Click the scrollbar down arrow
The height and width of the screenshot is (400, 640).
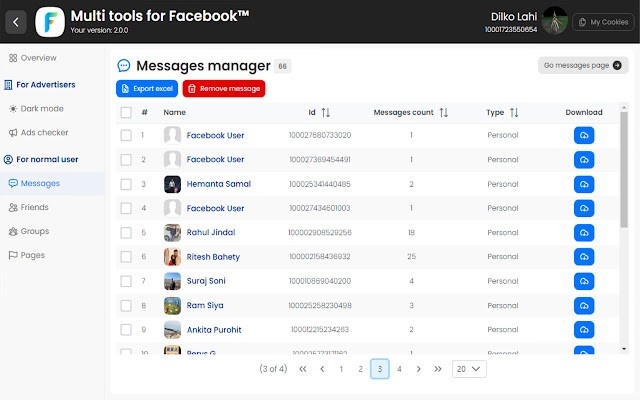click(624, 349)
